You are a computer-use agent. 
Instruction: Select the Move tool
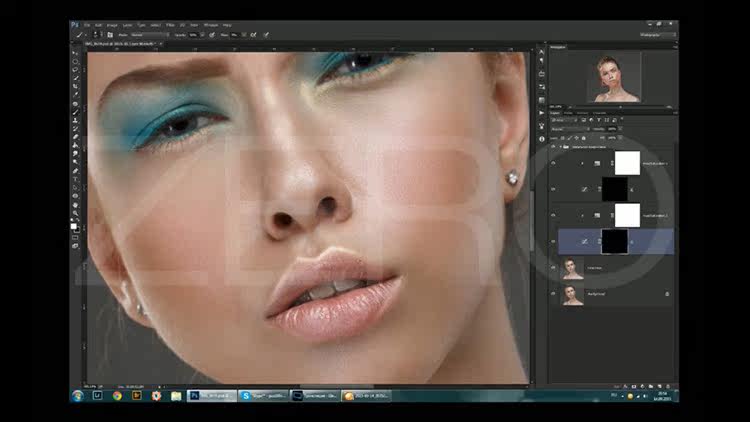tap(75, 53)
